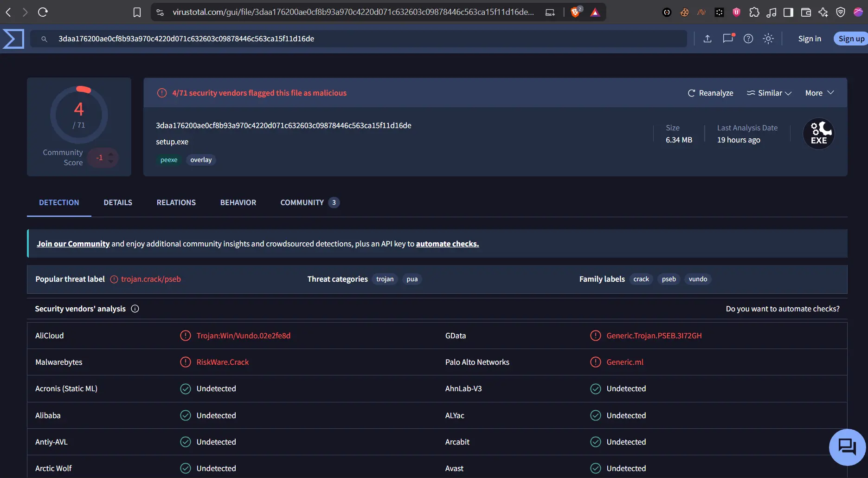
Task: Follow the automate checks link
Action: tap(447, 244)
